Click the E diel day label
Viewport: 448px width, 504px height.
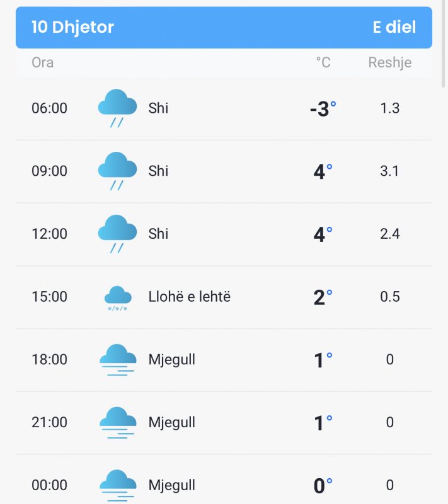pyautogui.click(x=394, y=27)
